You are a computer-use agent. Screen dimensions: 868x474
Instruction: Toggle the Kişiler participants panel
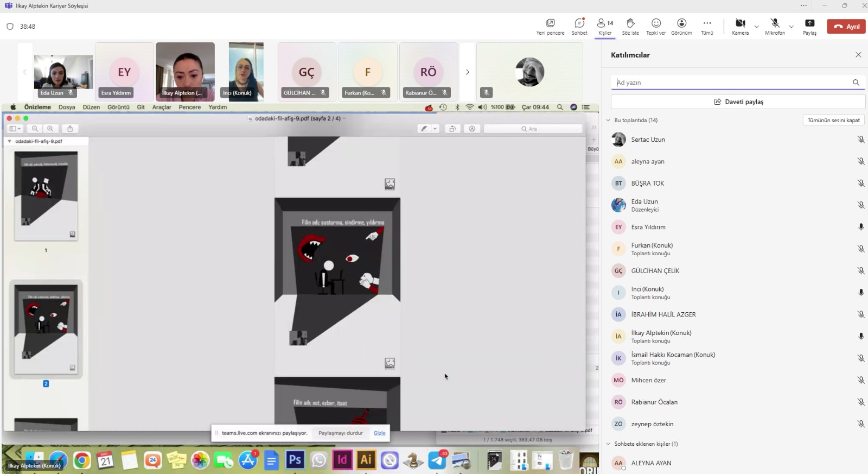point(605,27)
